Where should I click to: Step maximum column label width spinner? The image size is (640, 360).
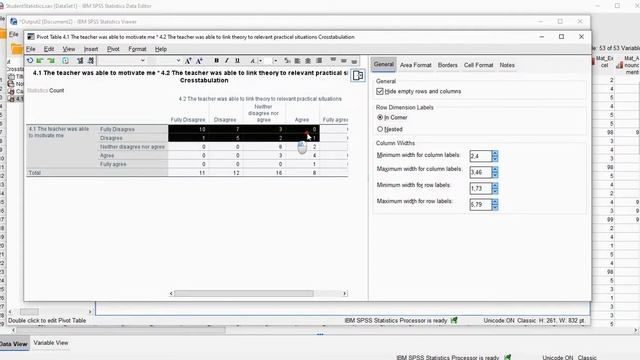click(495, 172)
